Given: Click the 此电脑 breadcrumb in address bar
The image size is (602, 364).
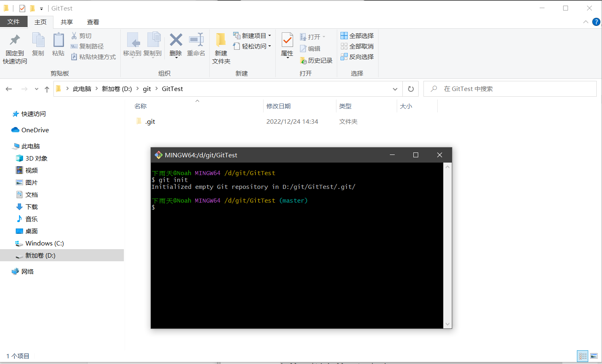Looking at the screenshot, I should point(82,89).
